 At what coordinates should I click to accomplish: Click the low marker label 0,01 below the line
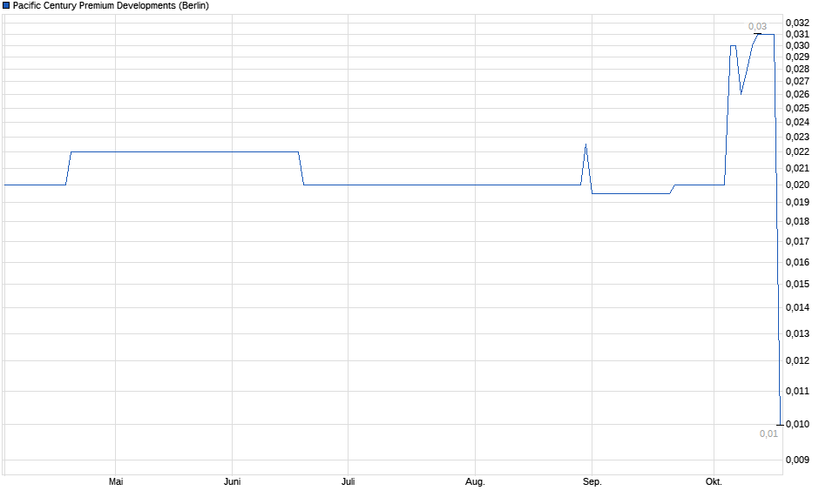tap(768, 433)
